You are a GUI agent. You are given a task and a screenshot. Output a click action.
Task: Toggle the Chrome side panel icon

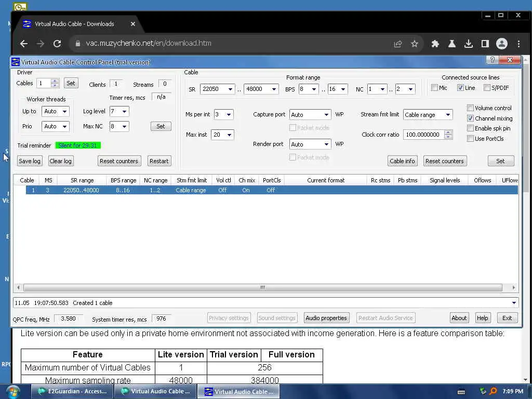485,44
